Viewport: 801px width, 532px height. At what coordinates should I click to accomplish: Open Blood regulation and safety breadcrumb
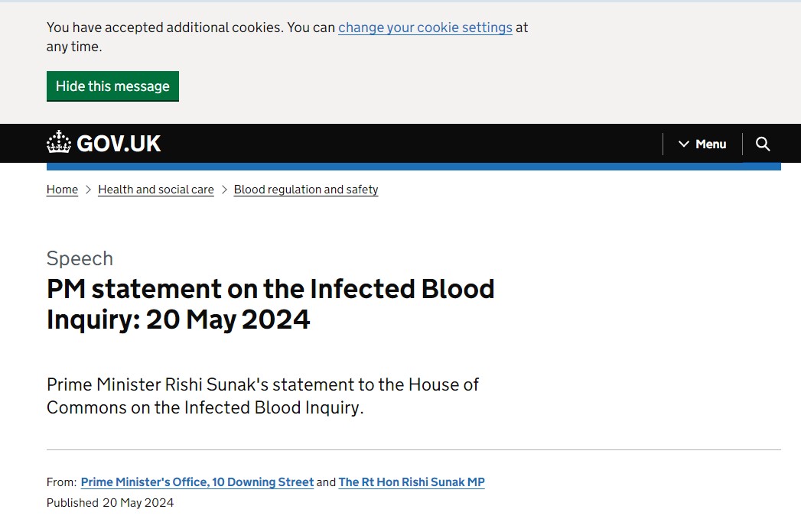click(306, 190)
